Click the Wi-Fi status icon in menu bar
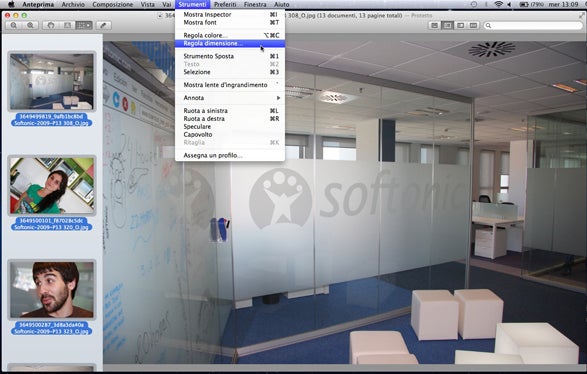The height and width of the screenshot is (374, 587). pos(498,4)
